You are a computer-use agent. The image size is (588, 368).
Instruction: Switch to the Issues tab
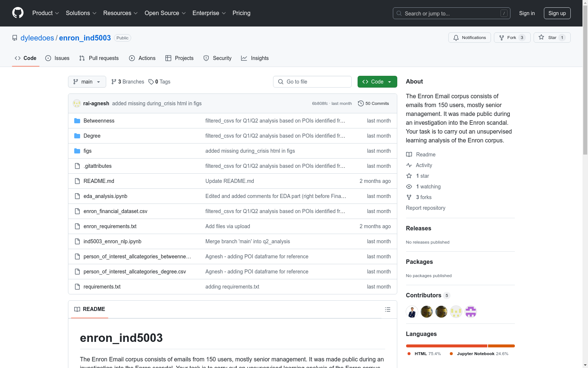pyautogui.click(x=57, y=58)
